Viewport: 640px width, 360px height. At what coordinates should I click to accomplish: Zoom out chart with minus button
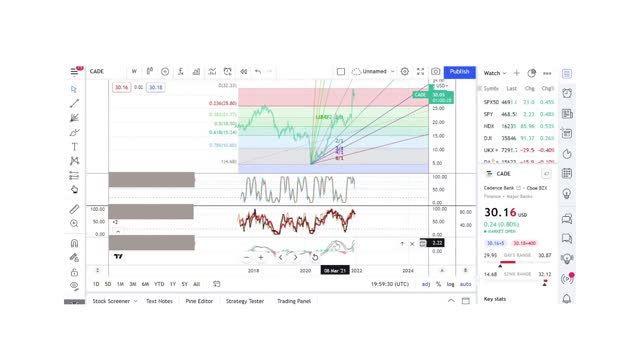click(246, 258)
